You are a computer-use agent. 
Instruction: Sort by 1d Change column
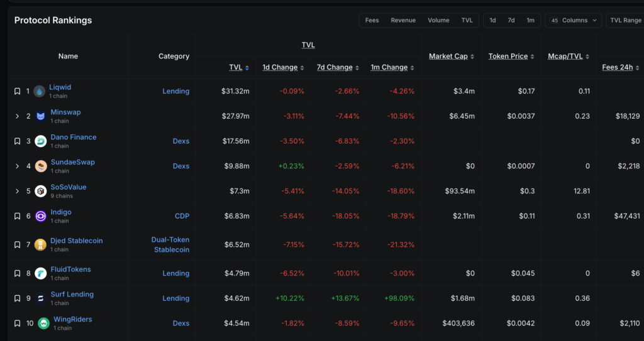284,67
